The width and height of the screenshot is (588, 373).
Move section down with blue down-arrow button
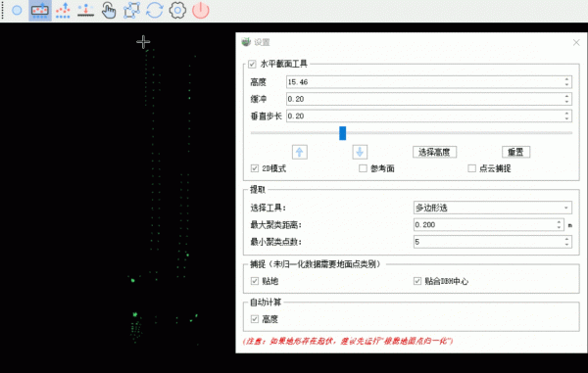(x=360, y=152)
